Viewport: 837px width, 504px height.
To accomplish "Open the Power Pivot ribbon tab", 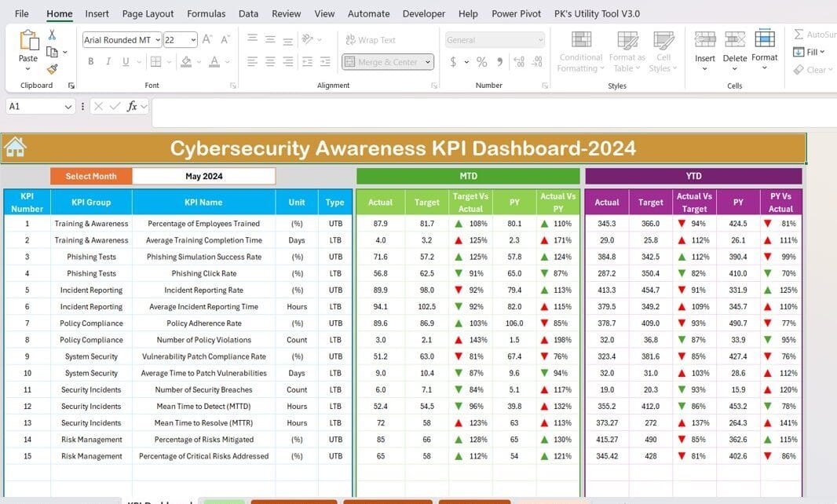I will pyautogui.click(x=516, y=13).
